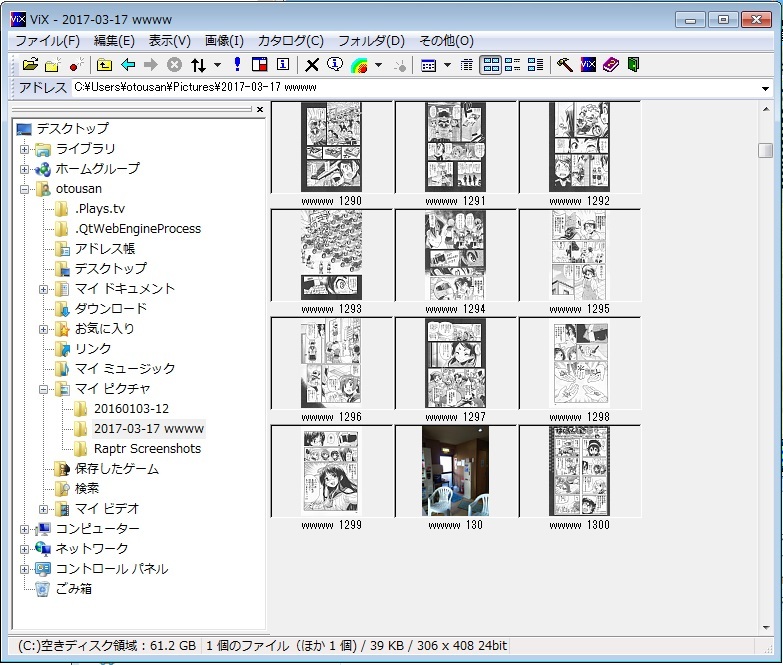
Task: Open the address bar dropdown arrow
Action: [x=765, y=88]
